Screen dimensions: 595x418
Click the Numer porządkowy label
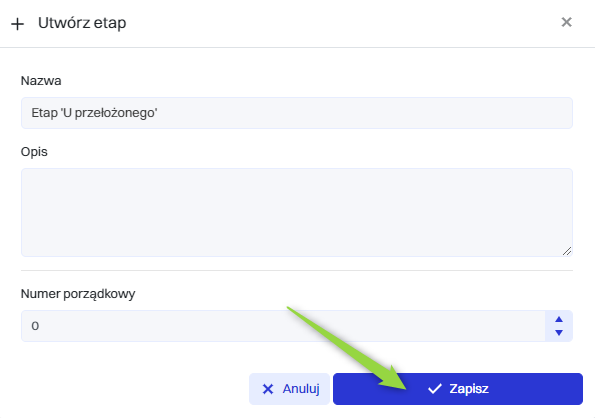click(78, 294)
